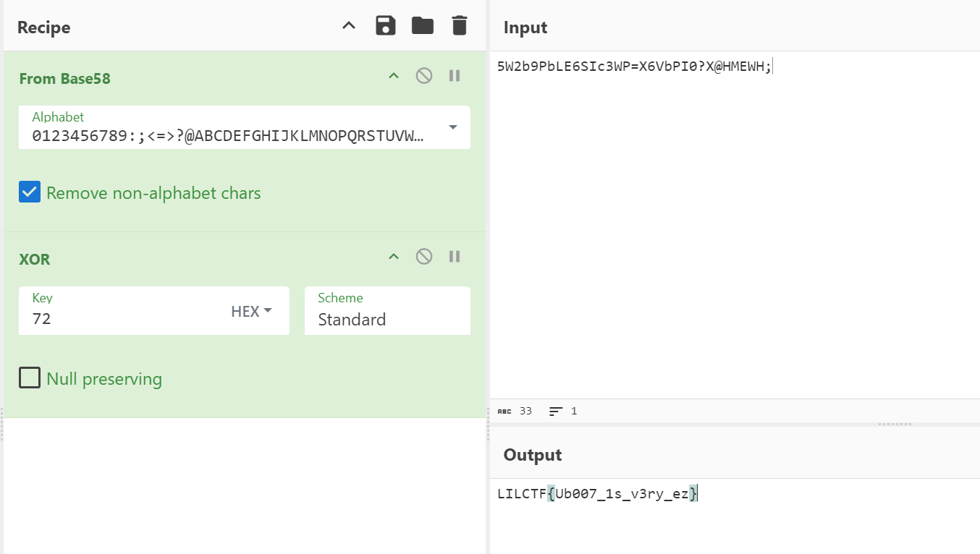Viewport: 980px width, 554px height.
Task: Set breakpoint on XOR operation
Action: [x=455, y=257]
